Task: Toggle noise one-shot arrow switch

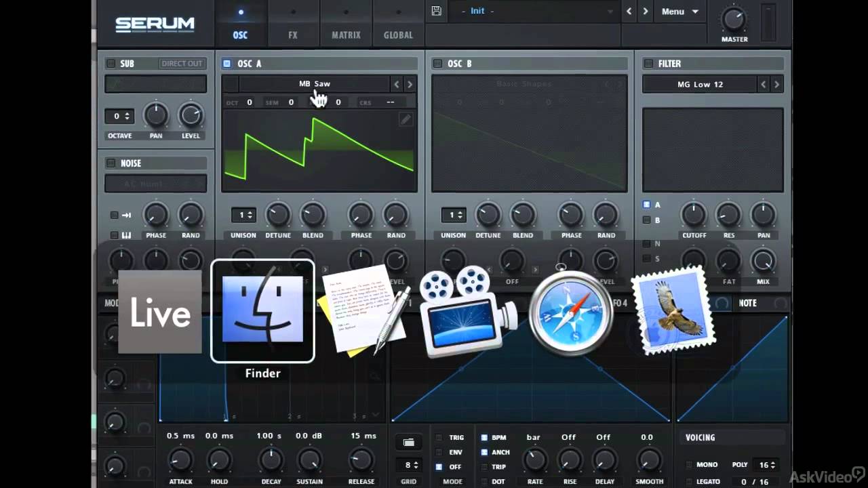Action: [114, 215]
